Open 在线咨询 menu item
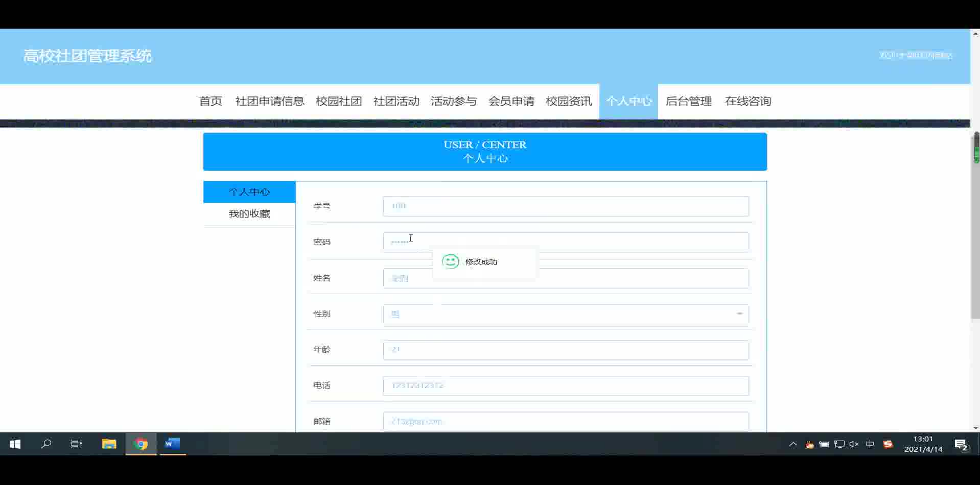This screenshot has height=485, width=980. click(748, 101)
